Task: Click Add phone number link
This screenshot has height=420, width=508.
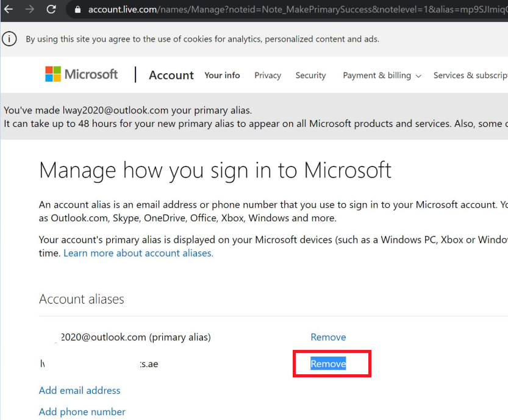Action: point(82,411)
